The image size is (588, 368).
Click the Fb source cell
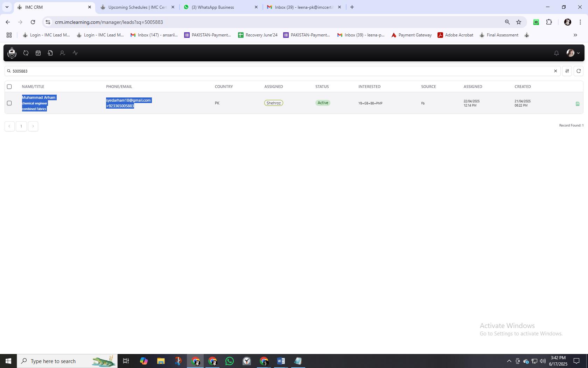pyautogui.click(x=423, y=103)
